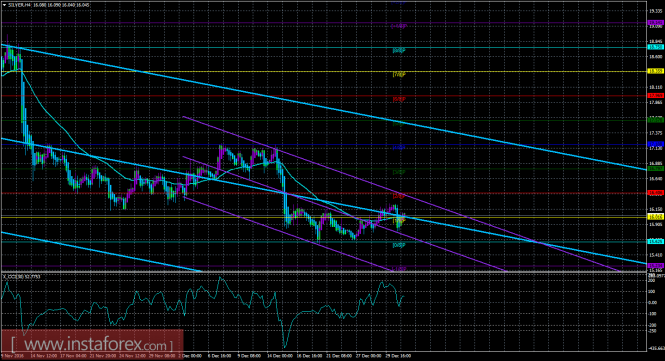Select the blue 17.188 price level tag
Image resolution: width=665 pixels, height=361 pixels.
[656, 144]
